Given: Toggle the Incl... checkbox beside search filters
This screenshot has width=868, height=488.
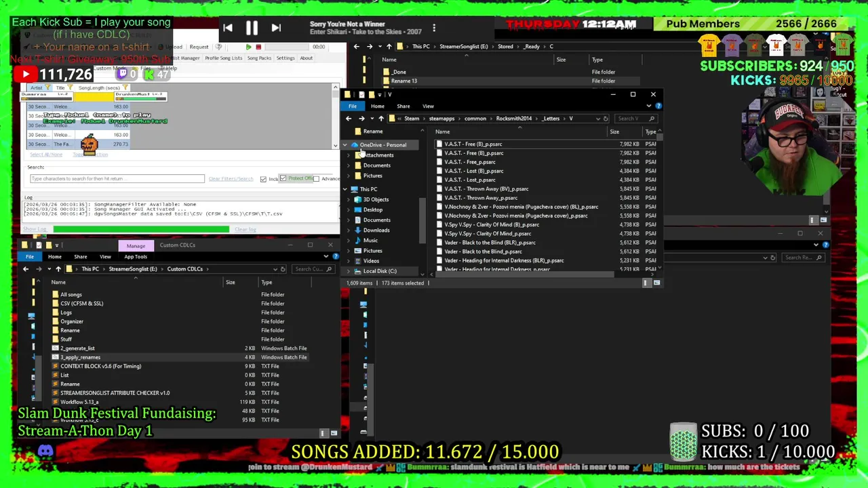Looking at the screenshot, I should pyautogui.click(x=263, y=179).
